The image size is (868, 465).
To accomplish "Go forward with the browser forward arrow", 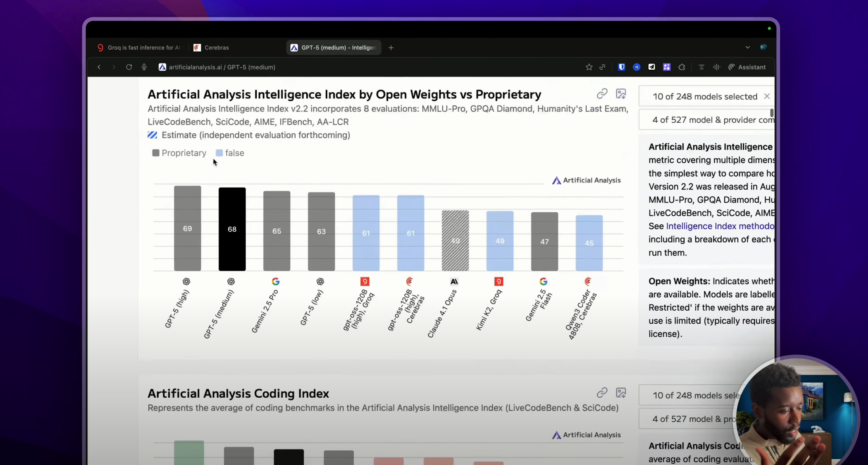I will (x=113, y=67).
